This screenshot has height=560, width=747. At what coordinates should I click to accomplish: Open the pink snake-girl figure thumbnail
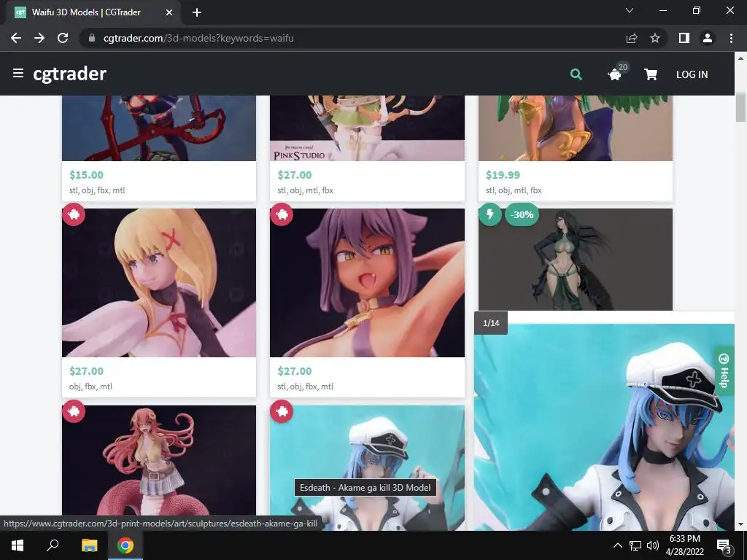click(x=159, y=461)
